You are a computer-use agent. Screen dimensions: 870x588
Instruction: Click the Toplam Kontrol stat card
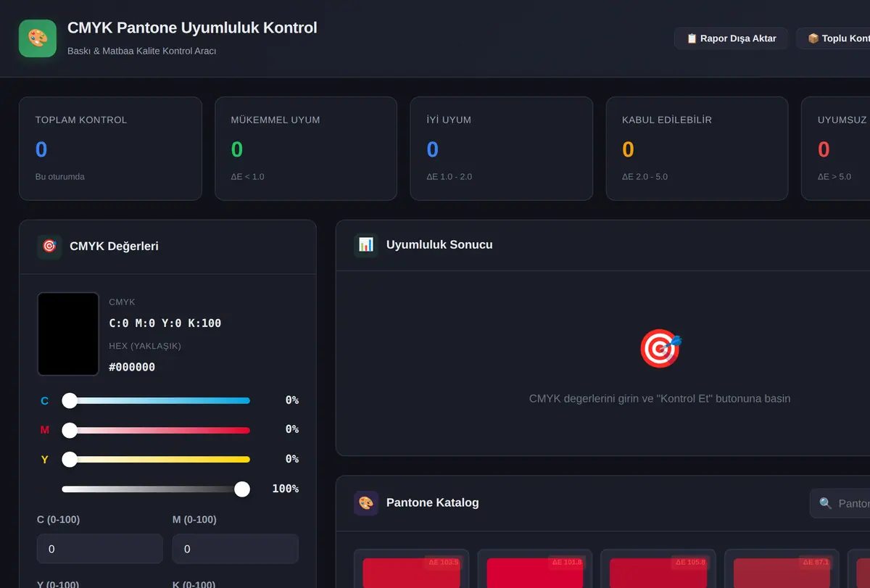(110, 149)
